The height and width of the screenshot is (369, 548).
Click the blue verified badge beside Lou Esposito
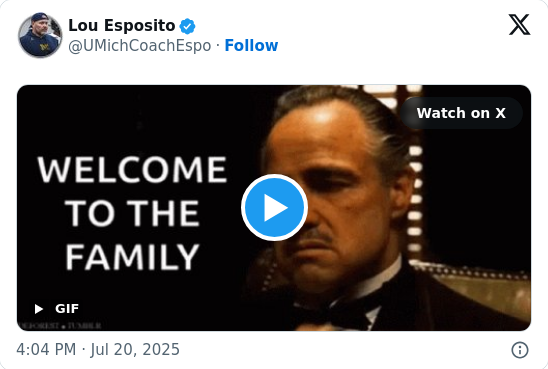pos(187,26)
